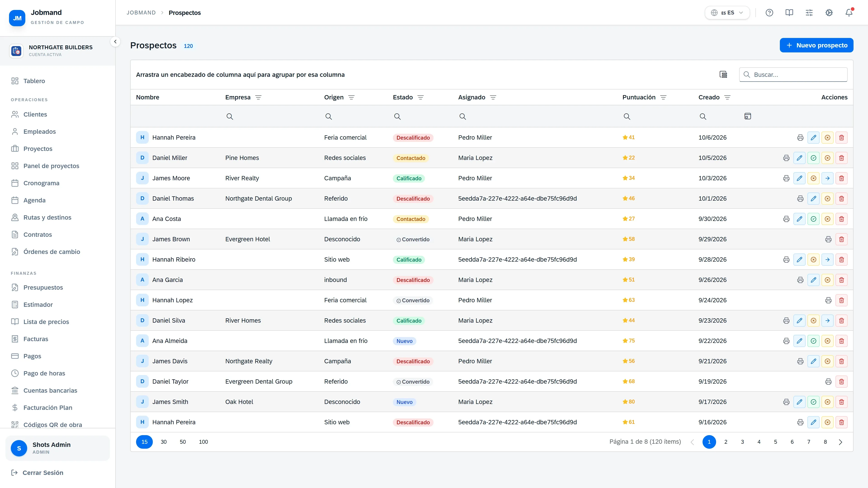Delete the James Brown prospect
Image resolution: width=868 pixels, height=488 pixels.
pos(841,239)
